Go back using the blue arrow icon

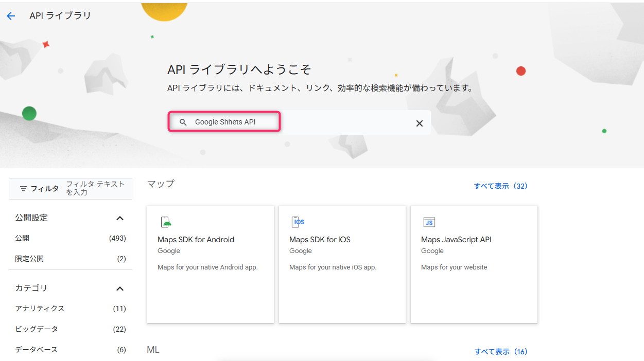11,16
